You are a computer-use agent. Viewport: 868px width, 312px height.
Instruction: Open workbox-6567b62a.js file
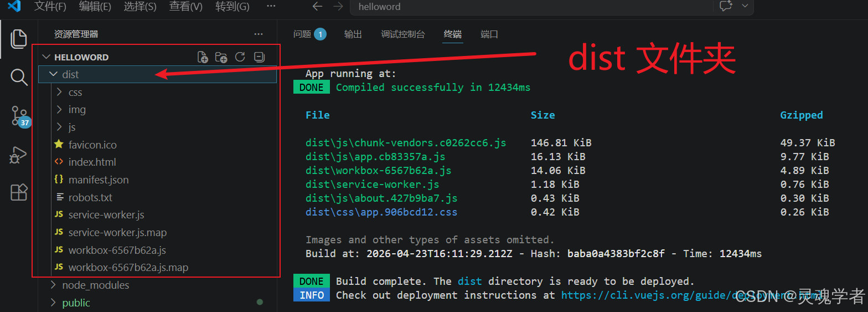click(117, 250)
